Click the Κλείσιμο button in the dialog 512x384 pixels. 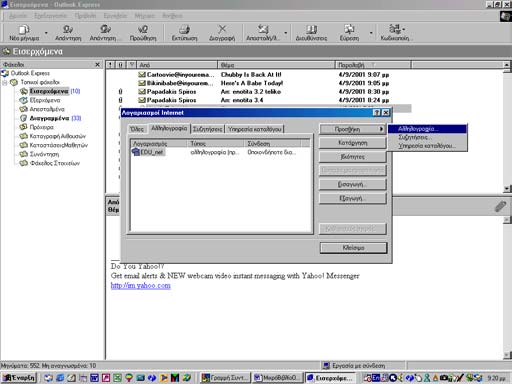(353, 248)
